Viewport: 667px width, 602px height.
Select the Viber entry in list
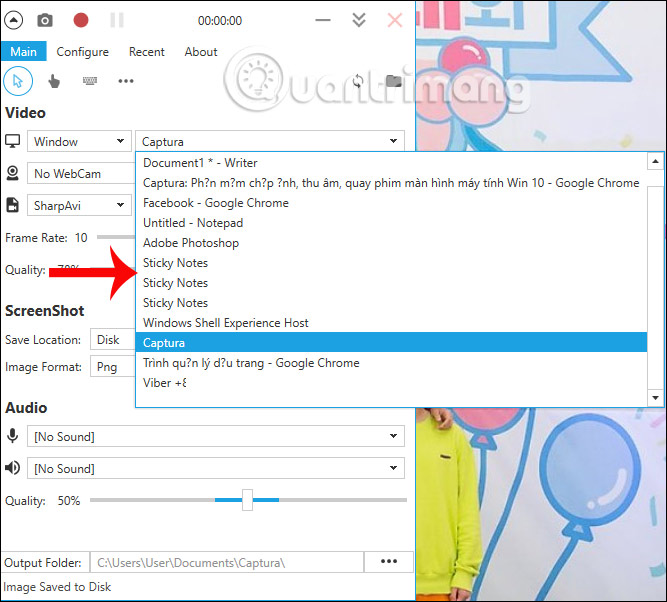[391, 383]
